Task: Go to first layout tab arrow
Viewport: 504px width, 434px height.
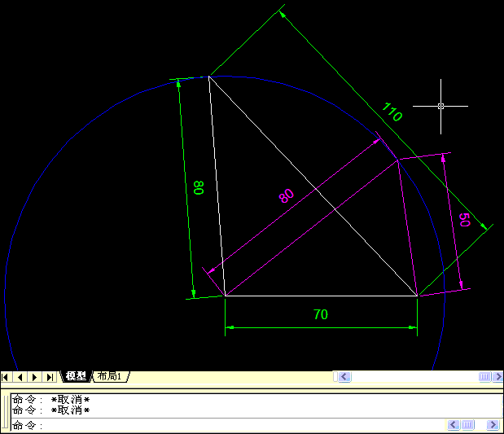Action: click(x=6, y=377)
